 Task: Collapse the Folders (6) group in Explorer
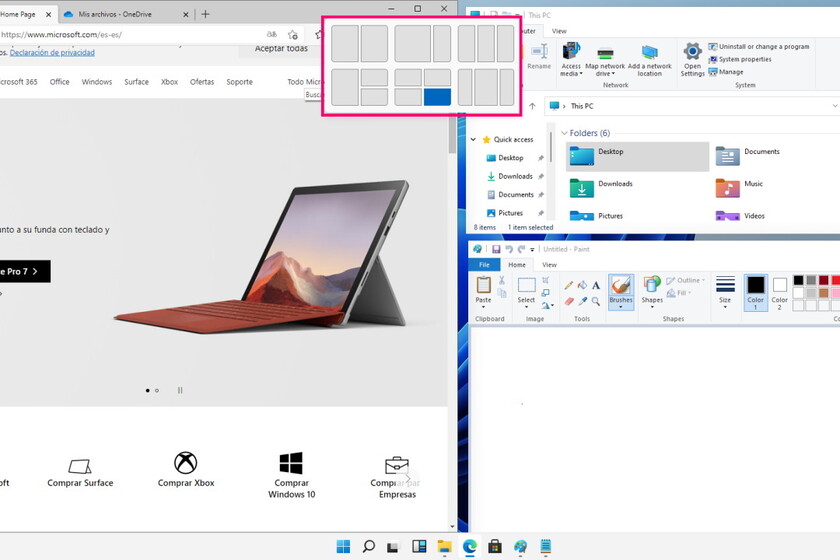click(564, 133)
